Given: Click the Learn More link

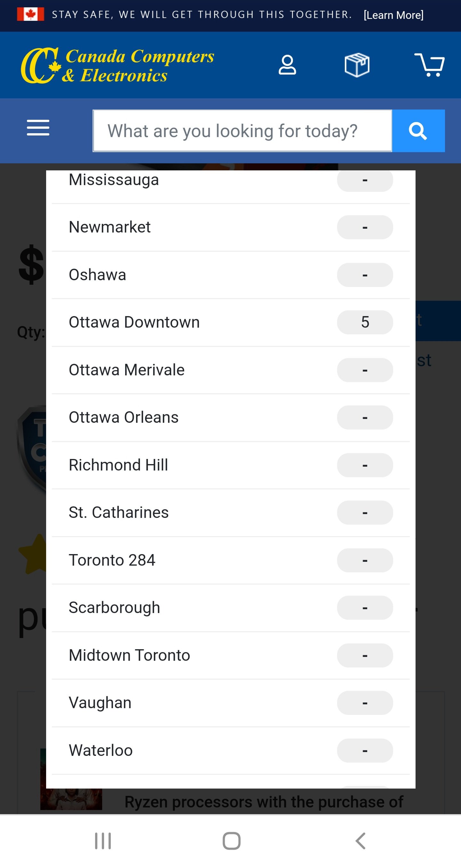Looking at the screenshot, I should pyautogui.click(x=393, y=15).
